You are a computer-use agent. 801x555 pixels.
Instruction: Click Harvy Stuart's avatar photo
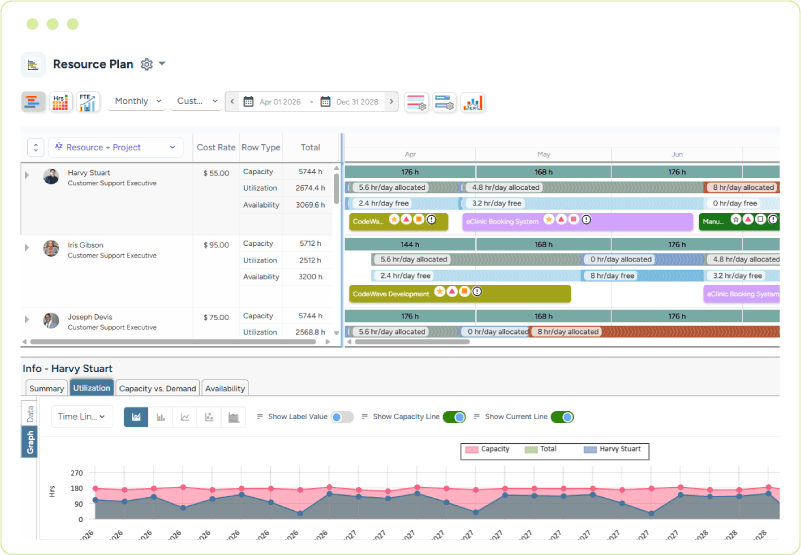point(51,176)
